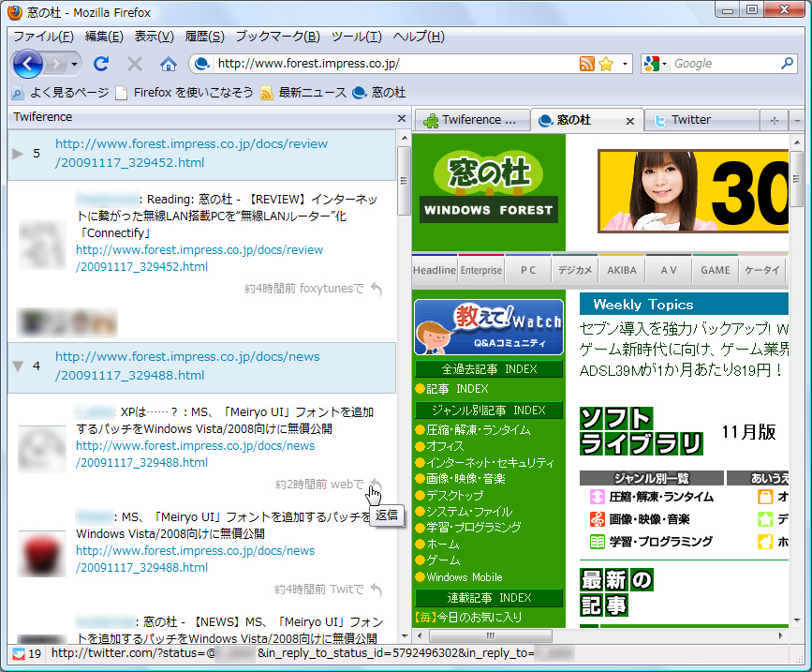Viewport: 812px width, 672px height.
Task: Click the 教えて!Watch banner
Action: 488,327
